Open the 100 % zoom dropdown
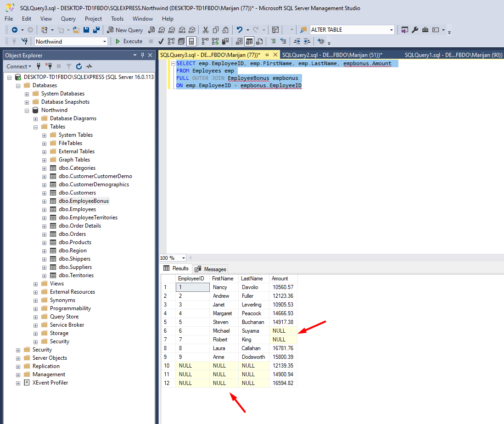This screenshot has height=424, width=504. [x=184, y=258]
